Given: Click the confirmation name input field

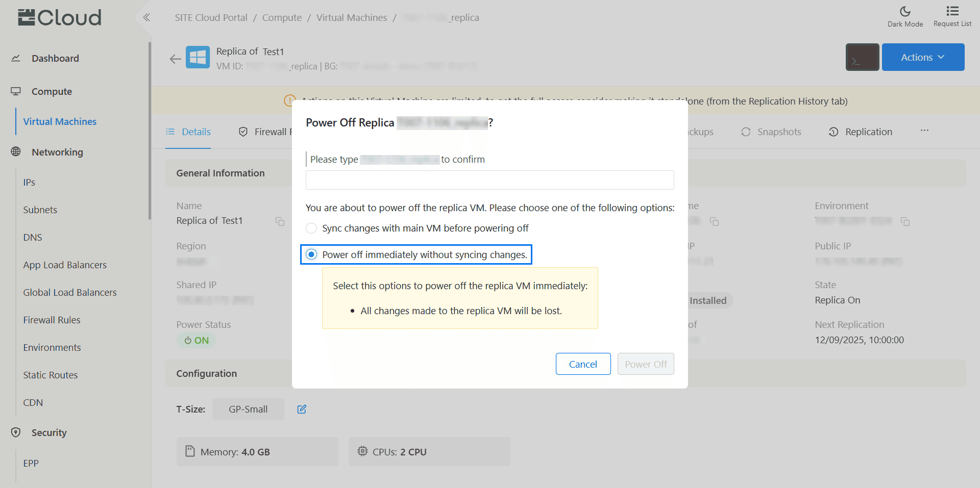Looking at the screenshot, I should point(489,180).
